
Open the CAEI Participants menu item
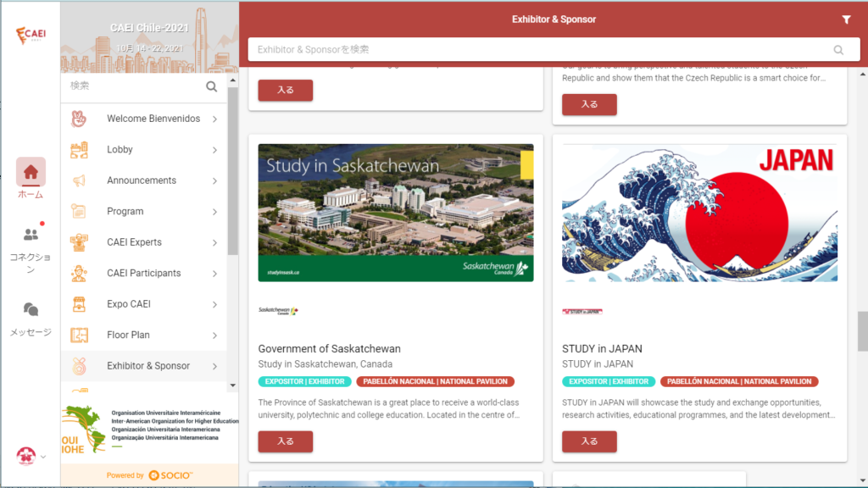click(x=144, y=274)
